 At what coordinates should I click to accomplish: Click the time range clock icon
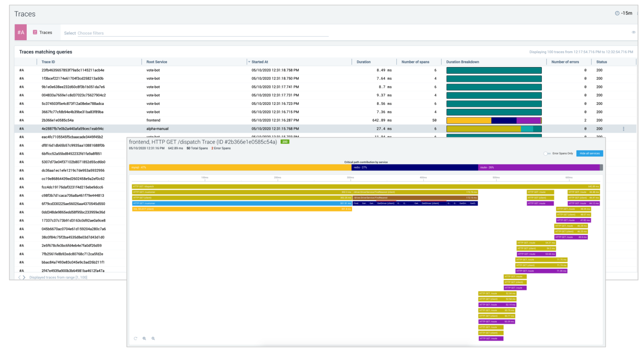[617, 13]
